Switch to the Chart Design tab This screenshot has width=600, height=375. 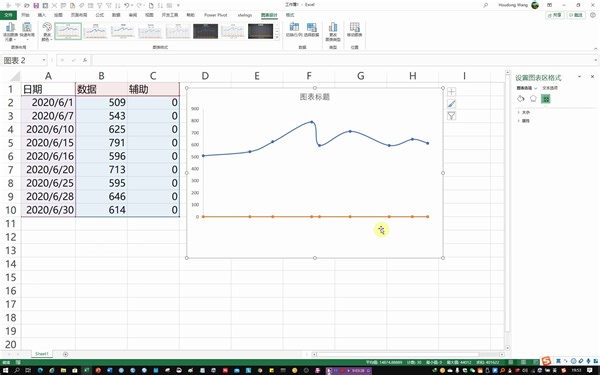[269, 15]
